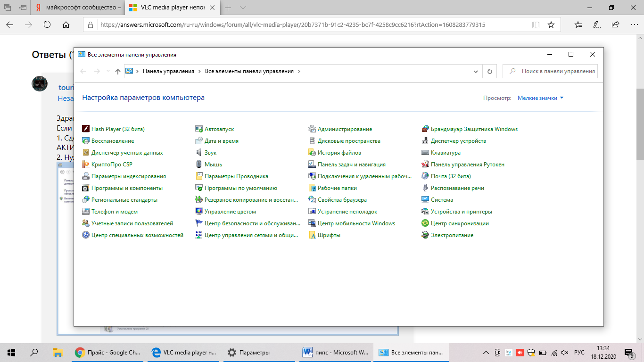The width and height of the screenshot is (644, 362).
Task: Click the Брандмауэр Защитника Windows icon
Action: (x=425, y=129)
